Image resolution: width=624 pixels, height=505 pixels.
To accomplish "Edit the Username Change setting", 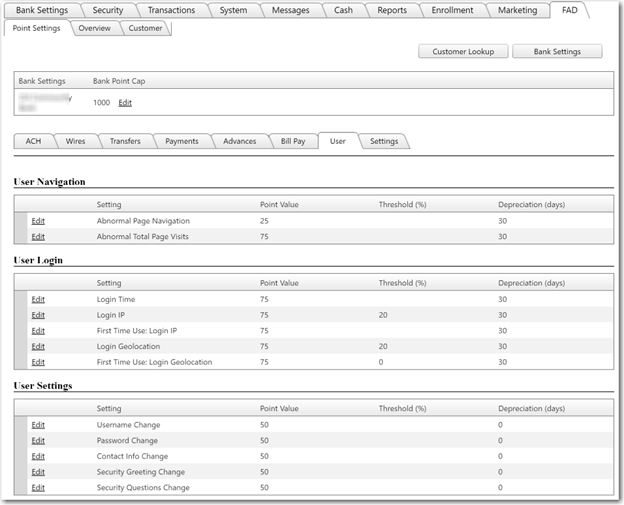I will click(x=38, y=425).
